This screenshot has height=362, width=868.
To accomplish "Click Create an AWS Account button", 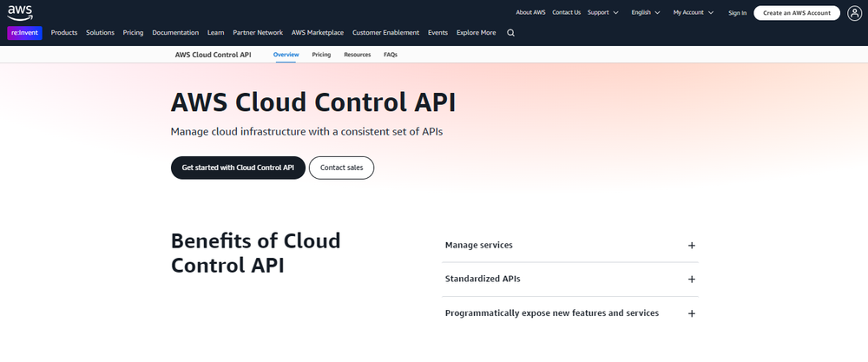I will click(797, 13).
